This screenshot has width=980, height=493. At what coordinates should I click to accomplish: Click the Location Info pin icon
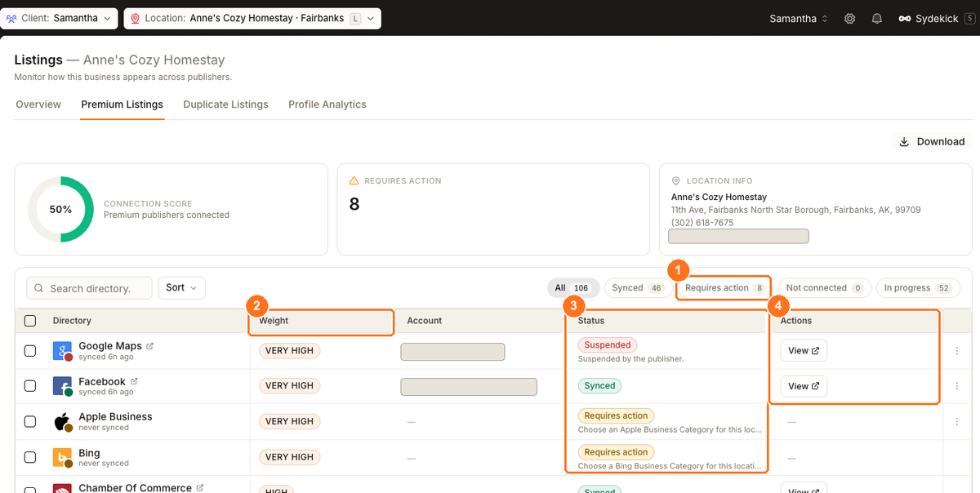point(676,180)
